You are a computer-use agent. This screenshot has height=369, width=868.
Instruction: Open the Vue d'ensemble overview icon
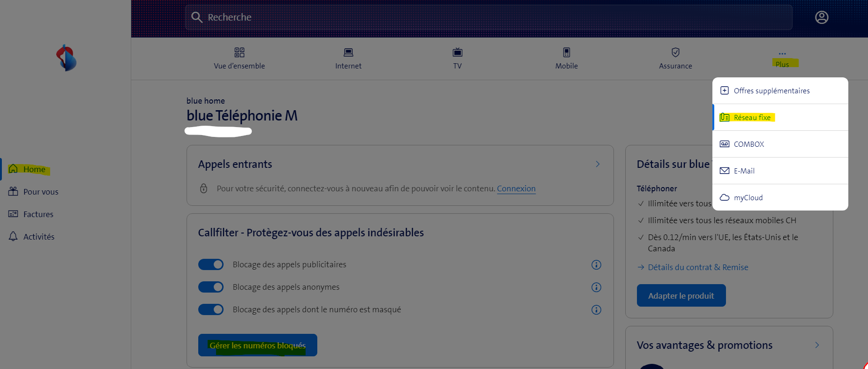[x=239, y=53]
